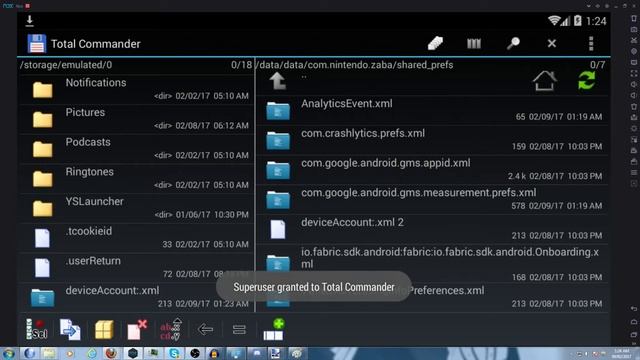Select the .userReturn file

pyautogui.click(x=136, y=268)
